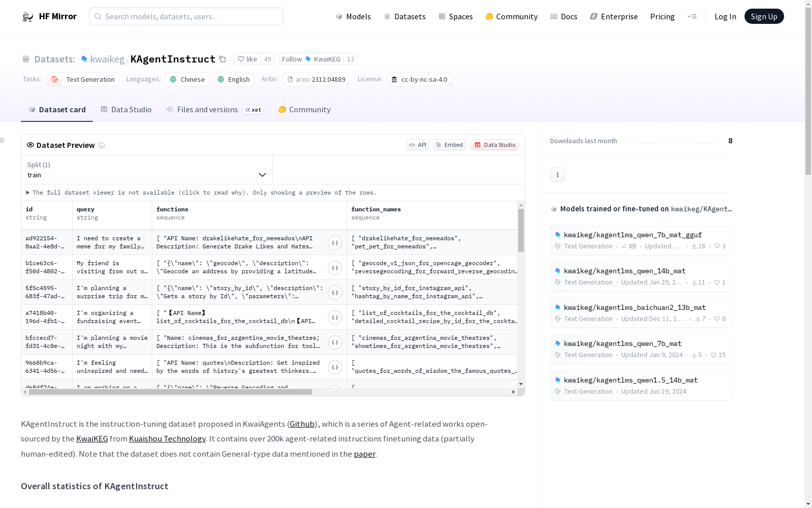Click the page vertical scrollbar thumb

[x=808, y=91]
